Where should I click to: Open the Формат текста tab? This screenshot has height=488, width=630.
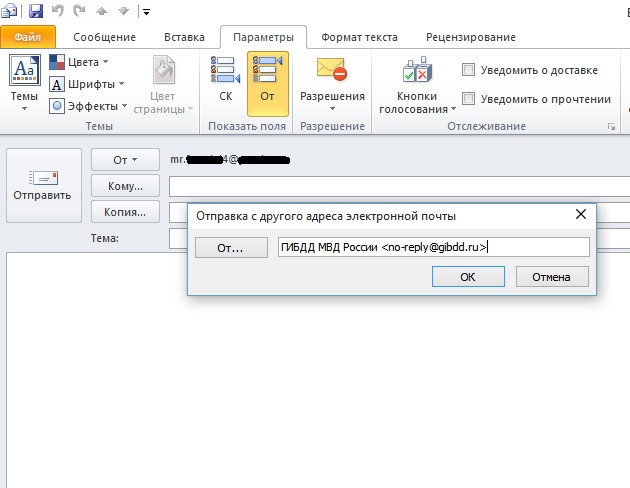(x=355, y=37)
